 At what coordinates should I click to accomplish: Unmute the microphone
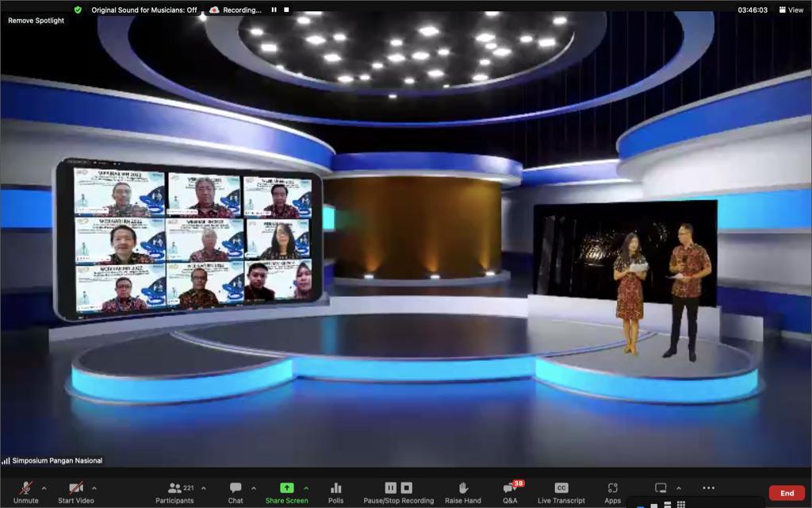click(x=25, y=488)
